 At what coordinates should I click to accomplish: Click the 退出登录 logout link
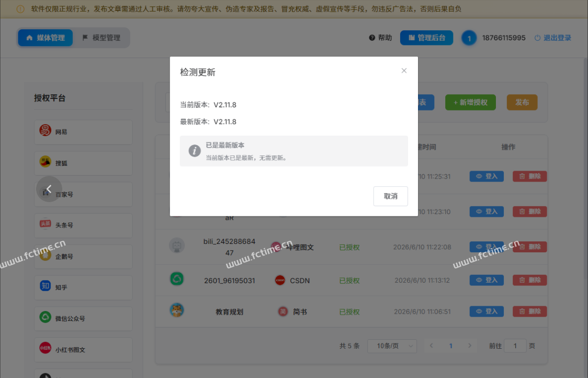(x=553, y=38)
